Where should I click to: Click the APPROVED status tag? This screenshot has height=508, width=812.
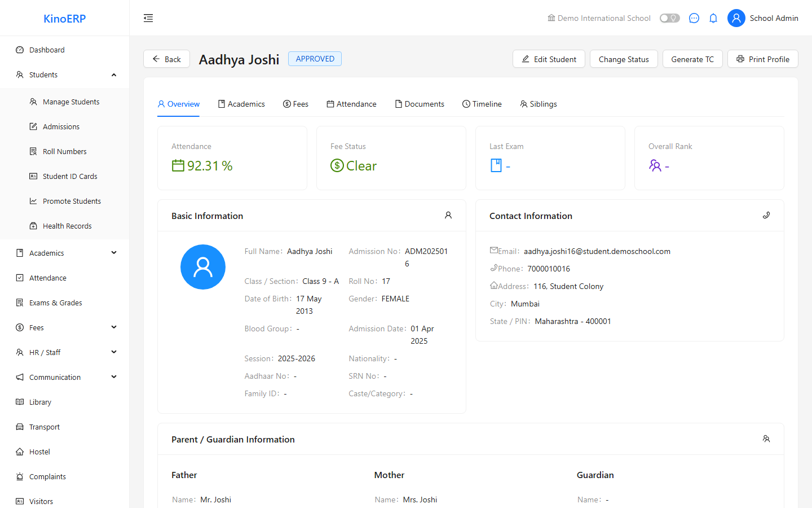tap(315, 59)
